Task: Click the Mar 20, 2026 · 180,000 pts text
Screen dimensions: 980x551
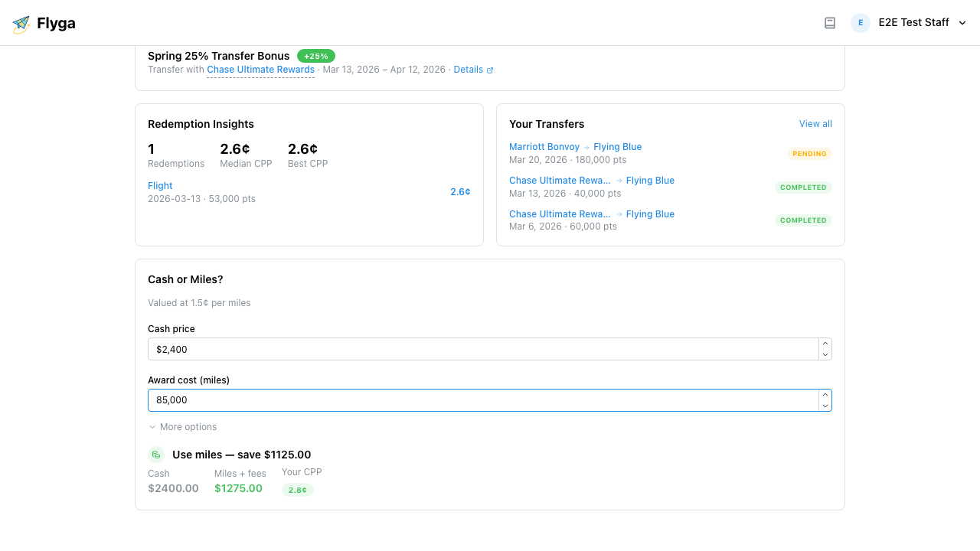Action: click(x=568, y=160)
